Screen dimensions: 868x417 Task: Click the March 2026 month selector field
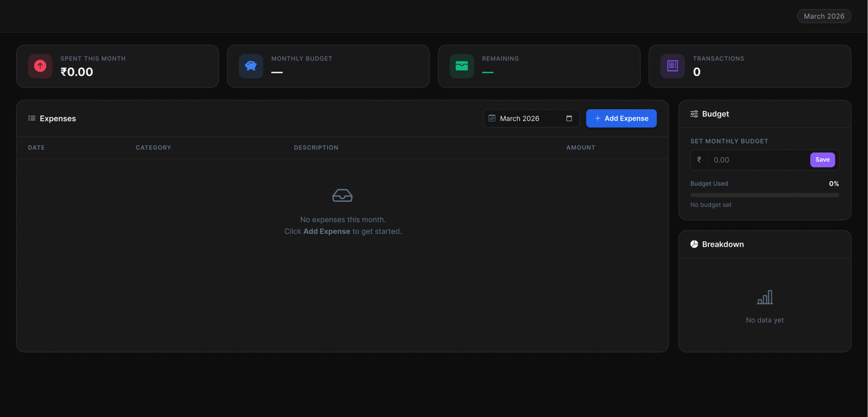(532, 118)
